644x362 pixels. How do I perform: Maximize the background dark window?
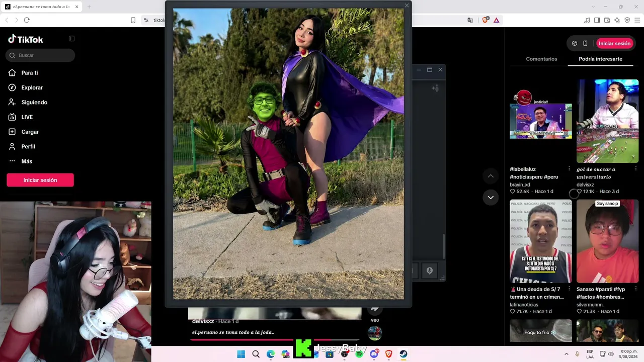[429, 70]
